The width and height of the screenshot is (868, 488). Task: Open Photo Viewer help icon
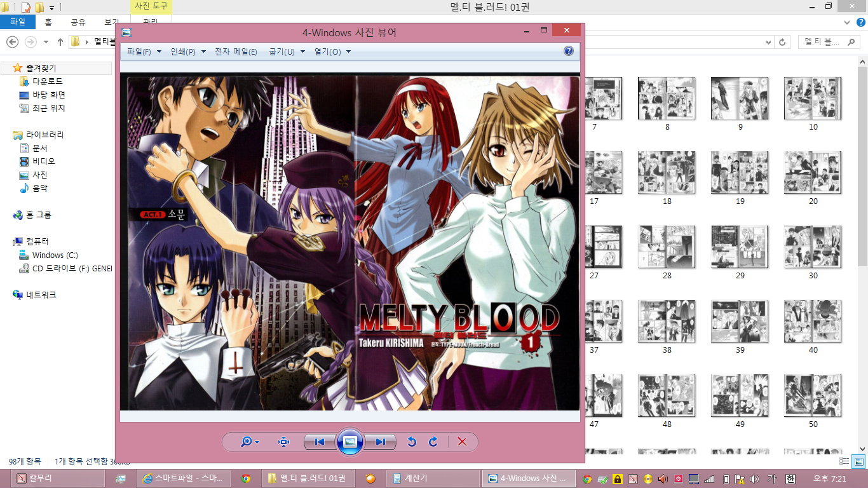569,51
